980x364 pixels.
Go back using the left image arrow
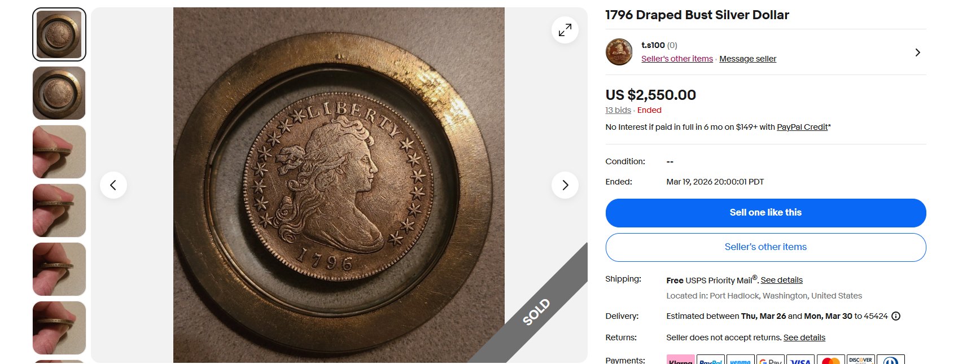pyautogui.click(x=113, y=185)
